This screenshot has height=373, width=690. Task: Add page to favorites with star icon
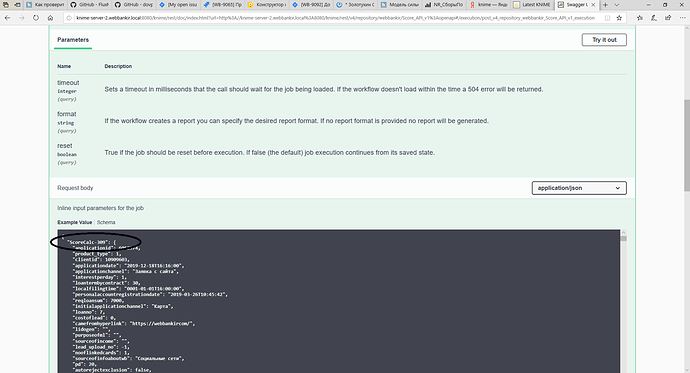(x=619, y=18)
